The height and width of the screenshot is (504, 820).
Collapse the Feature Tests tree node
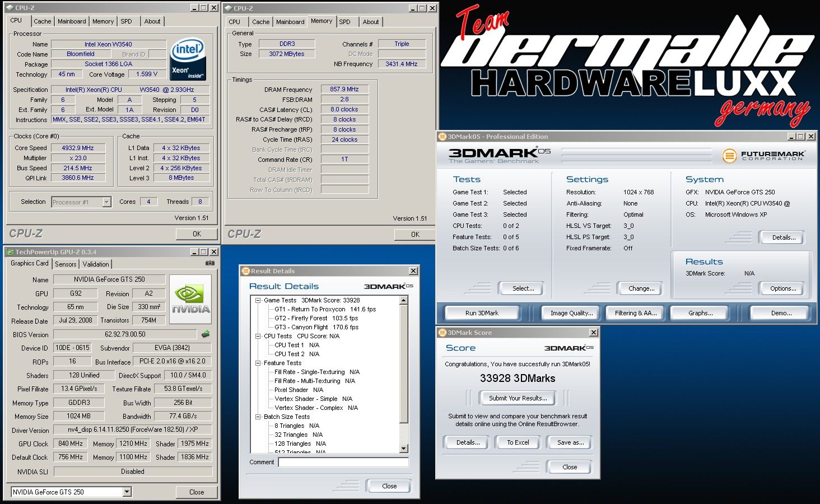(258, 363)
